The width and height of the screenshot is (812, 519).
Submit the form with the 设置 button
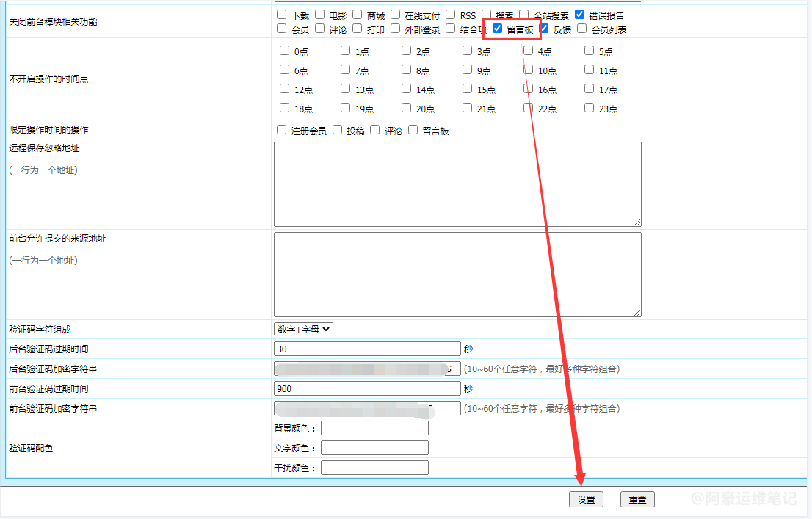(586, 499)
